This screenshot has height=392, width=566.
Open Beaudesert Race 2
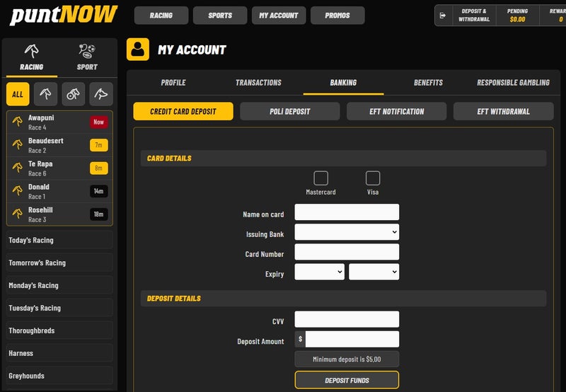click(59, 145)
